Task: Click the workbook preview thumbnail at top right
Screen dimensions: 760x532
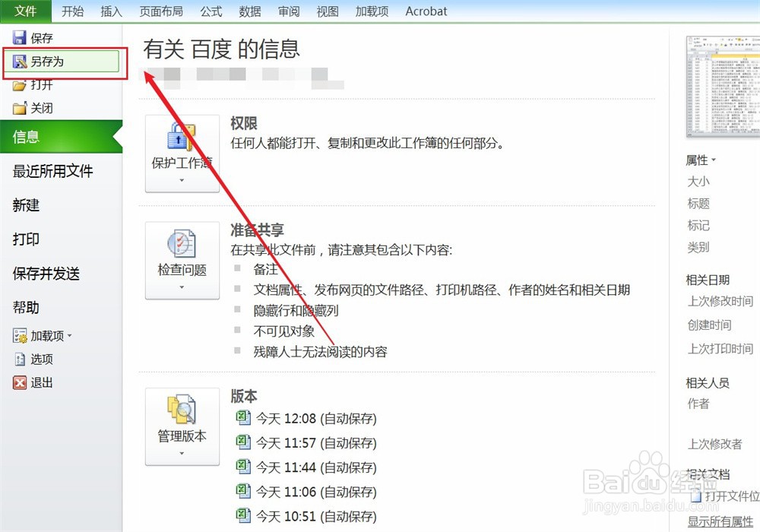Action: 724,85
